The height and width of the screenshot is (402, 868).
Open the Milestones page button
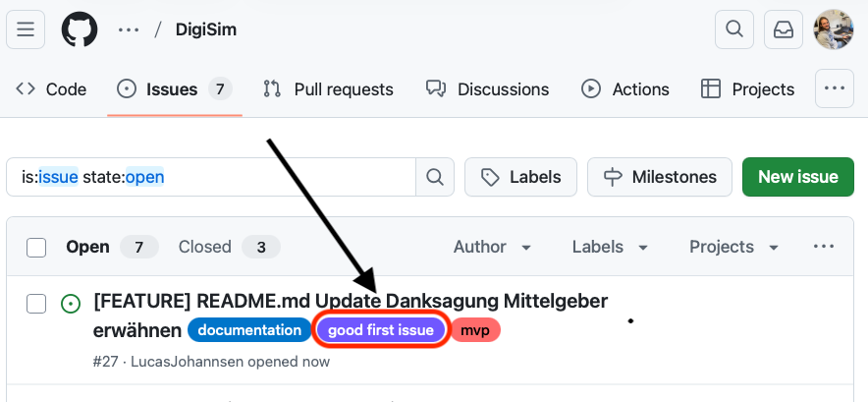point(659,177)
